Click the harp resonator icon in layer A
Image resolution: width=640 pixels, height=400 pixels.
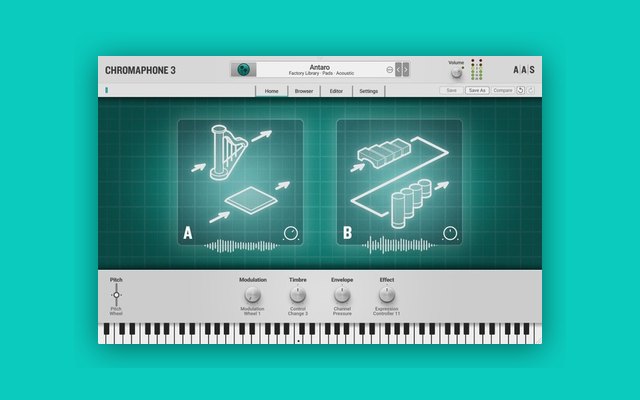229,152
